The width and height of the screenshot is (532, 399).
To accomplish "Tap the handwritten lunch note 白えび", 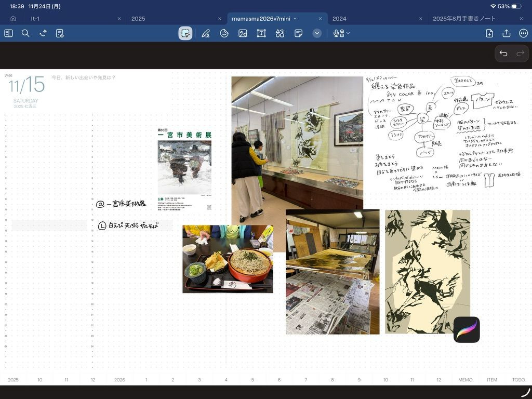I will click(128, 225).
